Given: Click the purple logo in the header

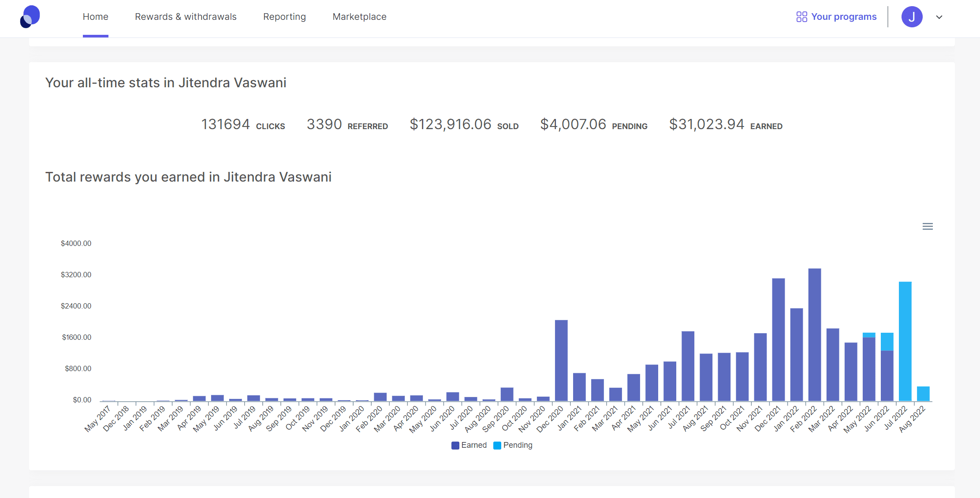Looking at the screenshot, I should point(30,17).
